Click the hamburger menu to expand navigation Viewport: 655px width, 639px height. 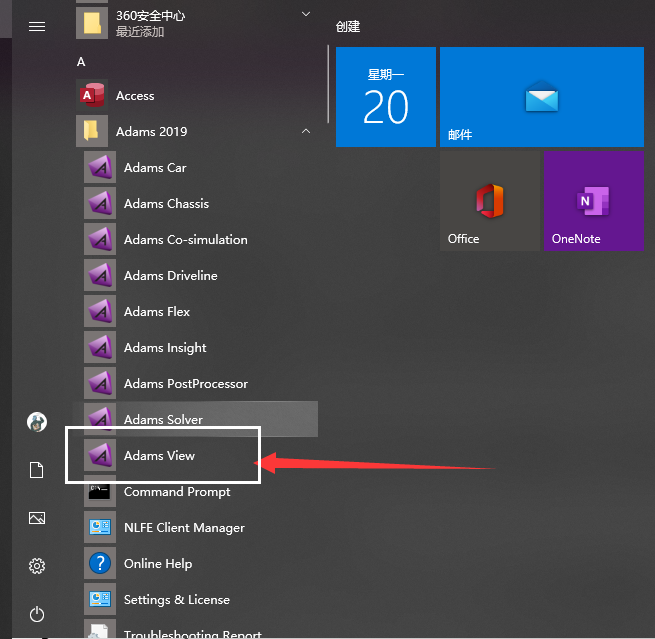pos(37,27)
